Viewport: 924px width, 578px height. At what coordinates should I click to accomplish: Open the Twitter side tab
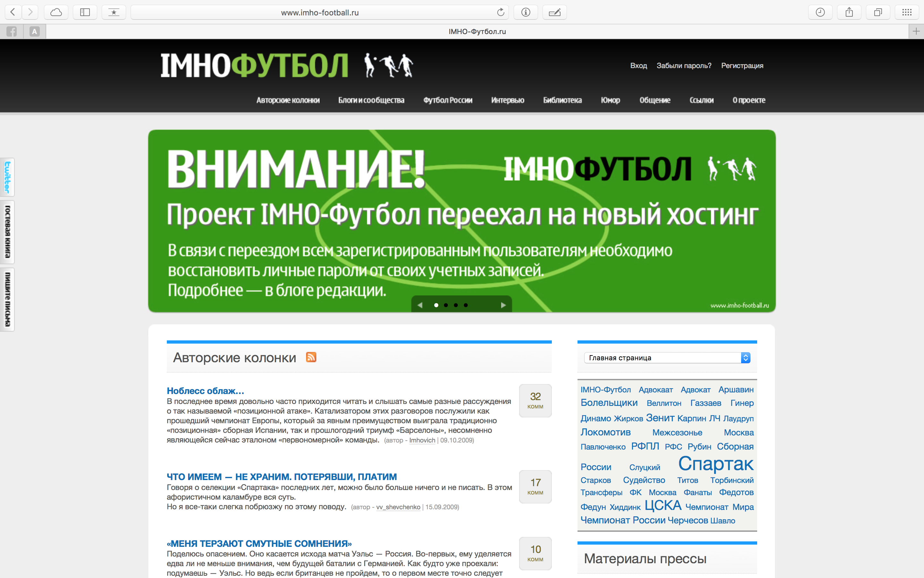point(7,177)
